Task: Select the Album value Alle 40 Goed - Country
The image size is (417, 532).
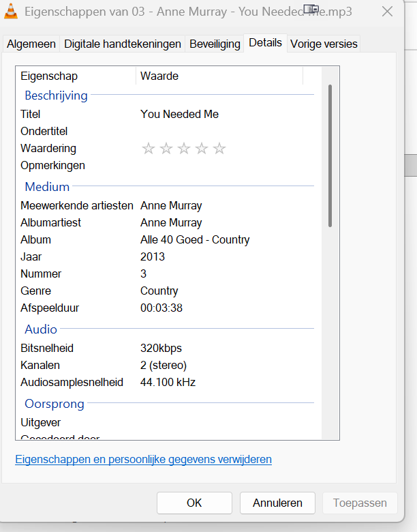Action: tap(195, 240)
